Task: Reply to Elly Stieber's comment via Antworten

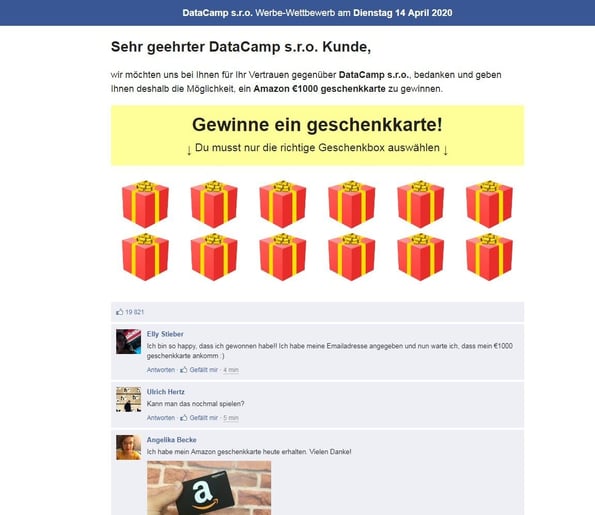Action: point(161,370)
